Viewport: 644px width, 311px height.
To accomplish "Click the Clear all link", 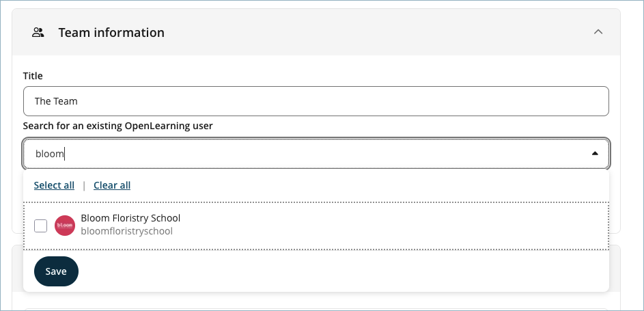I will 112,185.
